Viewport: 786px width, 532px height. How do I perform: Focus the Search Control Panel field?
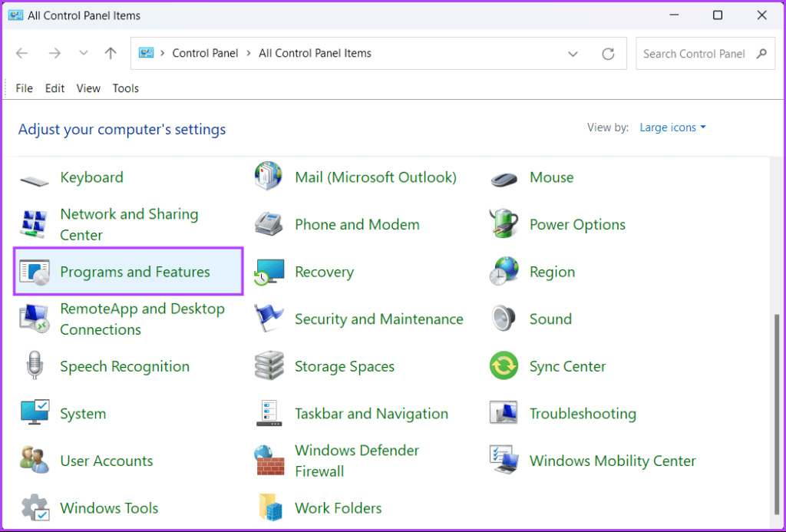coord(694,54)
